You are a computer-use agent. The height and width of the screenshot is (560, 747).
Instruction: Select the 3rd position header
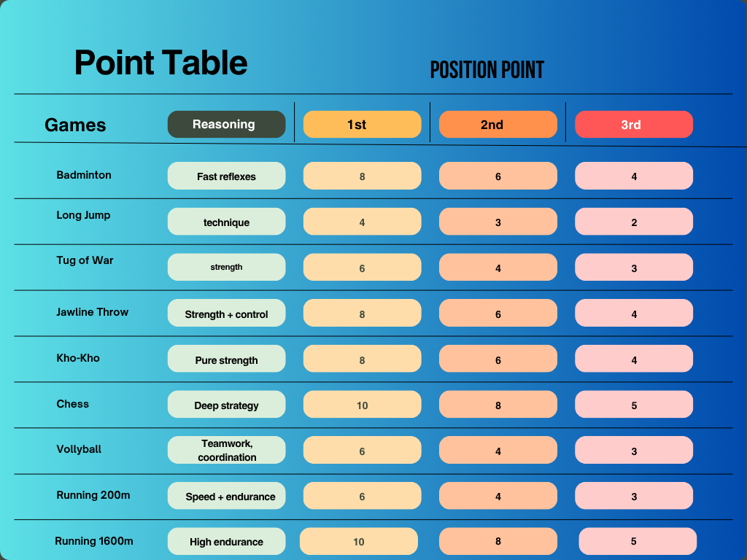[x=633, y=125]
